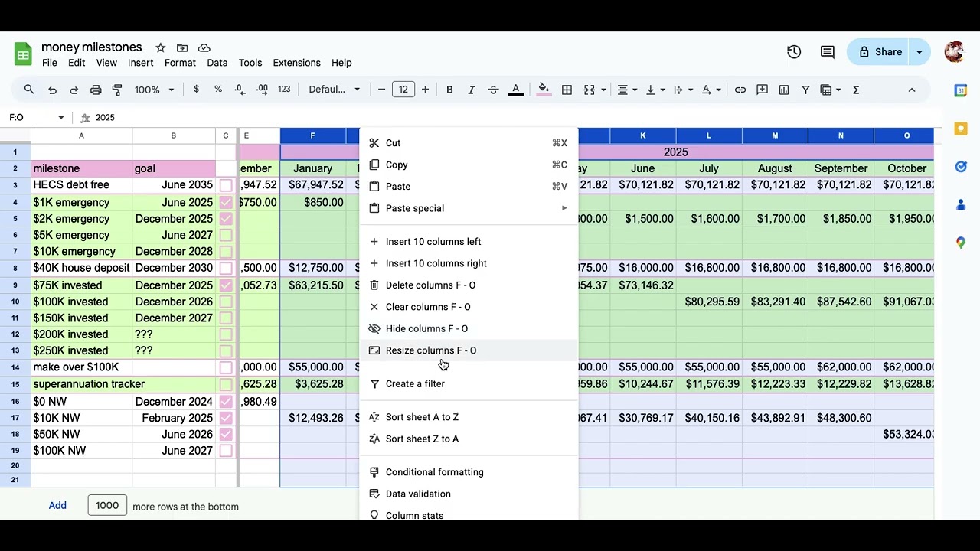Screen dimensions: 980x551
Task: Click the Insert chart icon
Action: point(784,90)
